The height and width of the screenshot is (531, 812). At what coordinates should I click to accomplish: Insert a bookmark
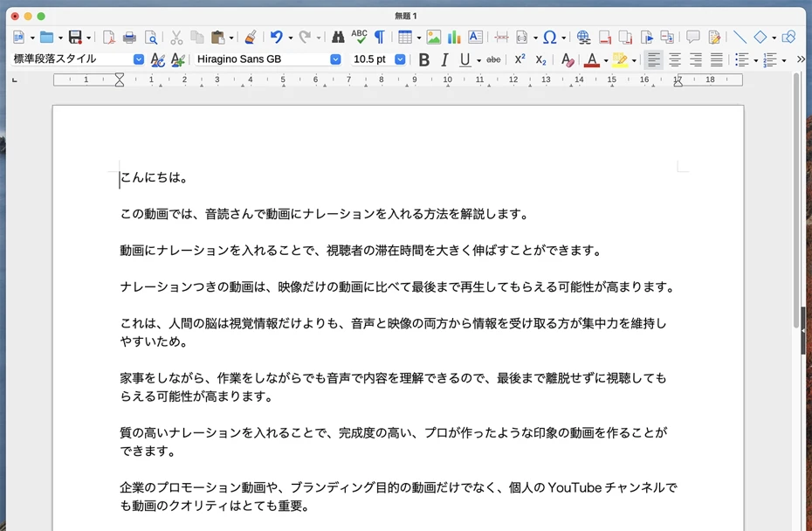pyautogui.click(x=646, y=38)
